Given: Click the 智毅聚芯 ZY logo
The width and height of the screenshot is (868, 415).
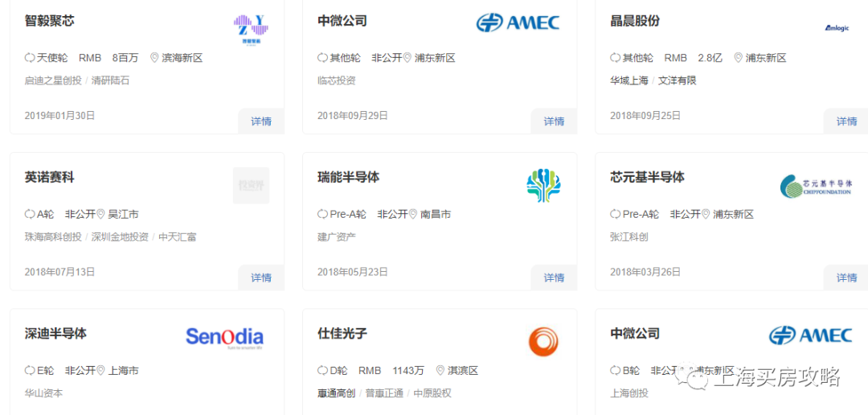Looking at the screenshot, I should (251, 30).
